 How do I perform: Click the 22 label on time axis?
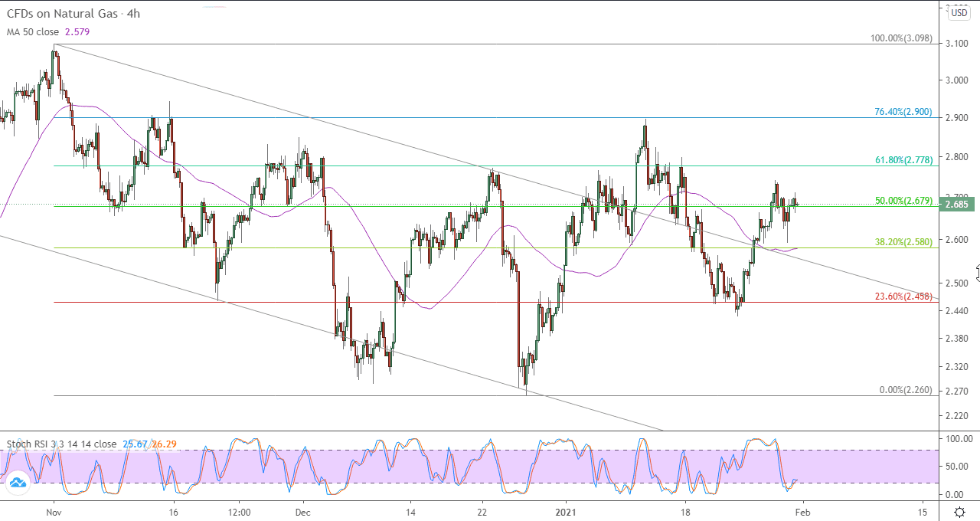[482, 512]
